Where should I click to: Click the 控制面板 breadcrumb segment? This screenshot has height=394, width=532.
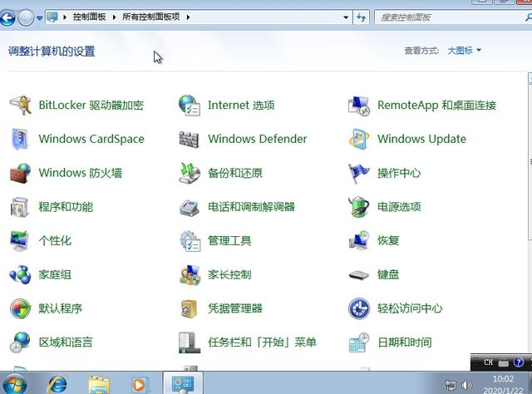click(89, 17)
